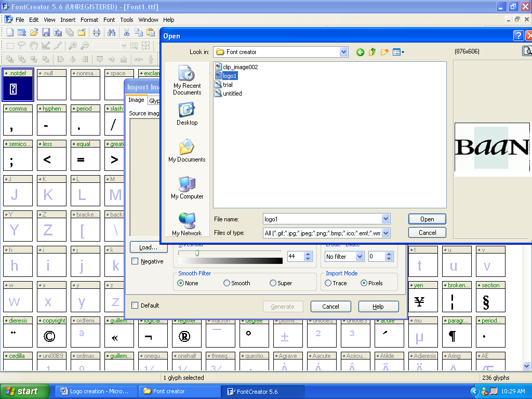Switch to the Image tab in Import dialog

click(137, 100)
